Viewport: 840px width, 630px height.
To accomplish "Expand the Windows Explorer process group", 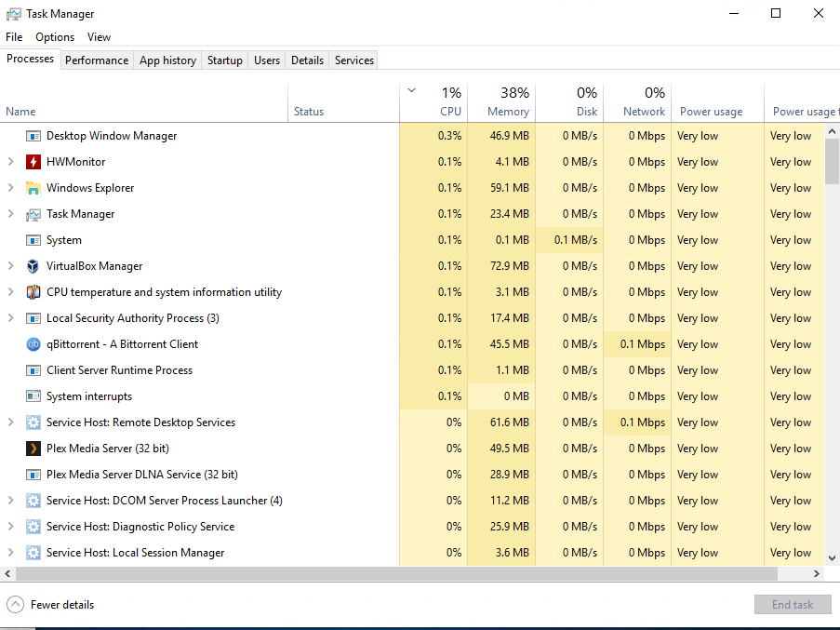I will click(11, 188).
